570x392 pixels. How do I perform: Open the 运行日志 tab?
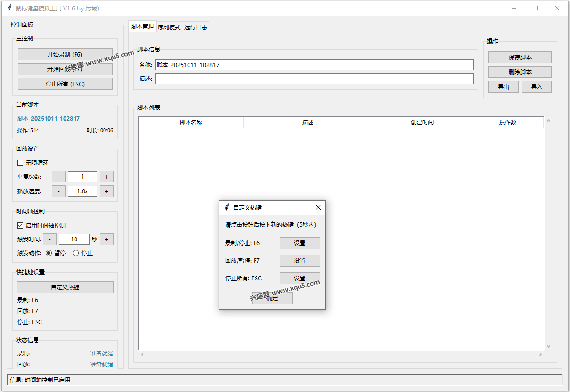click(x=196, y=28)
